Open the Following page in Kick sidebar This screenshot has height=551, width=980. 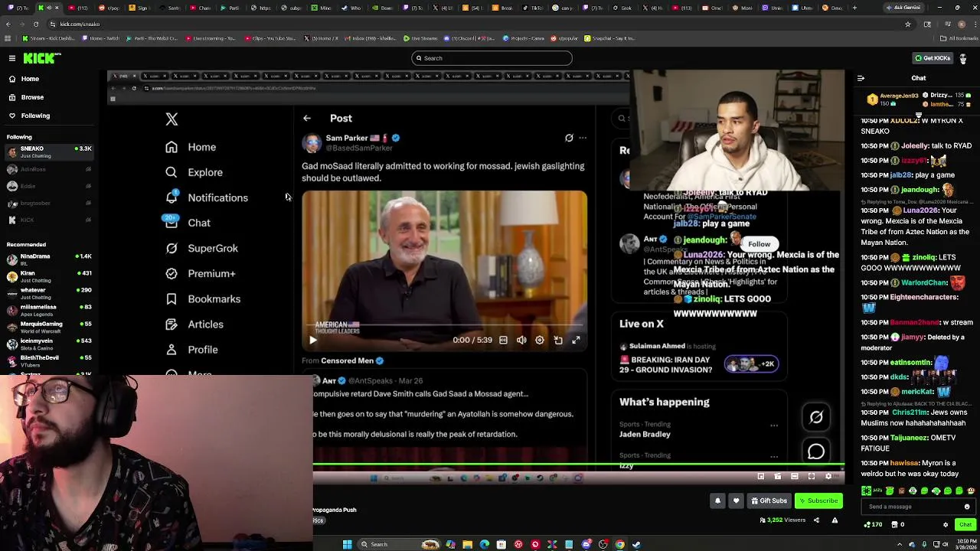click(35, 116)
